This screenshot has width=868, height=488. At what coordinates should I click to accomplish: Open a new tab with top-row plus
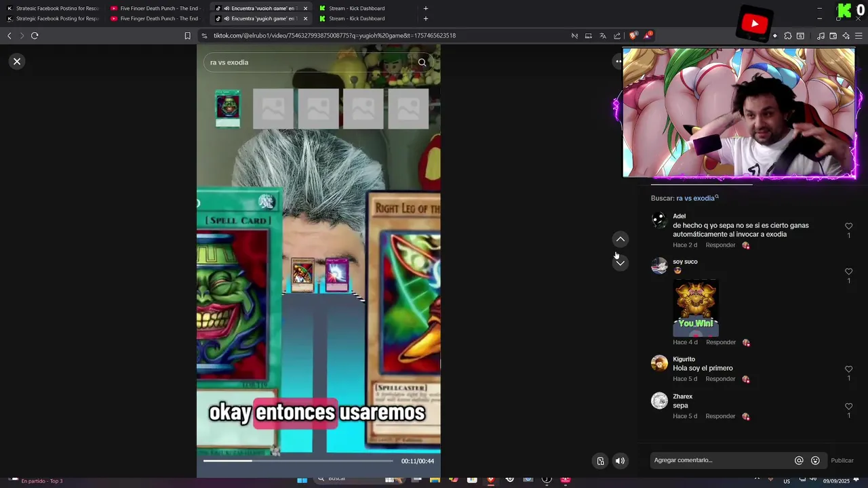[x=425, y=8]
